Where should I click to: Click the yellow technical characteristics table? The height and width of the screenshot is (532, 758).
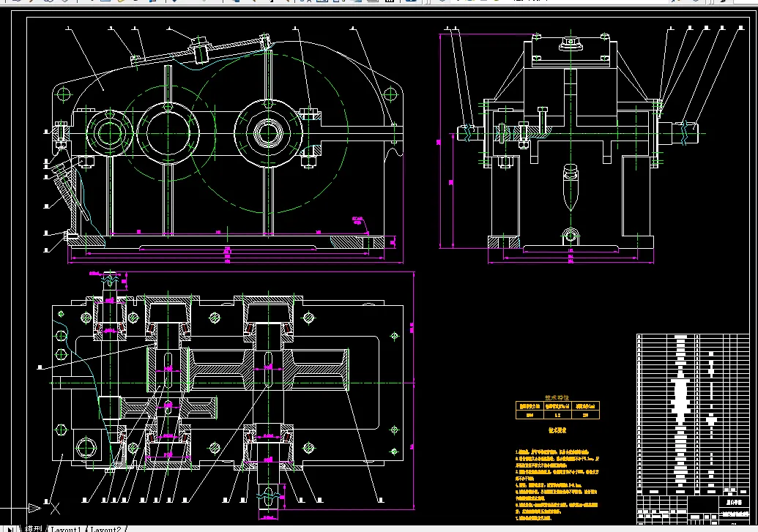[557, 411]
